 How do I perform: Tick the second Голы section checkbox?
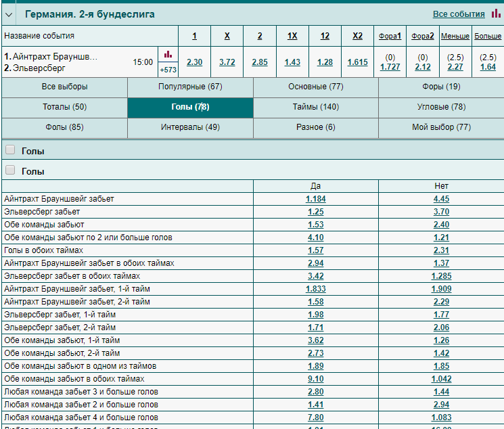click(x=10, y=170)
